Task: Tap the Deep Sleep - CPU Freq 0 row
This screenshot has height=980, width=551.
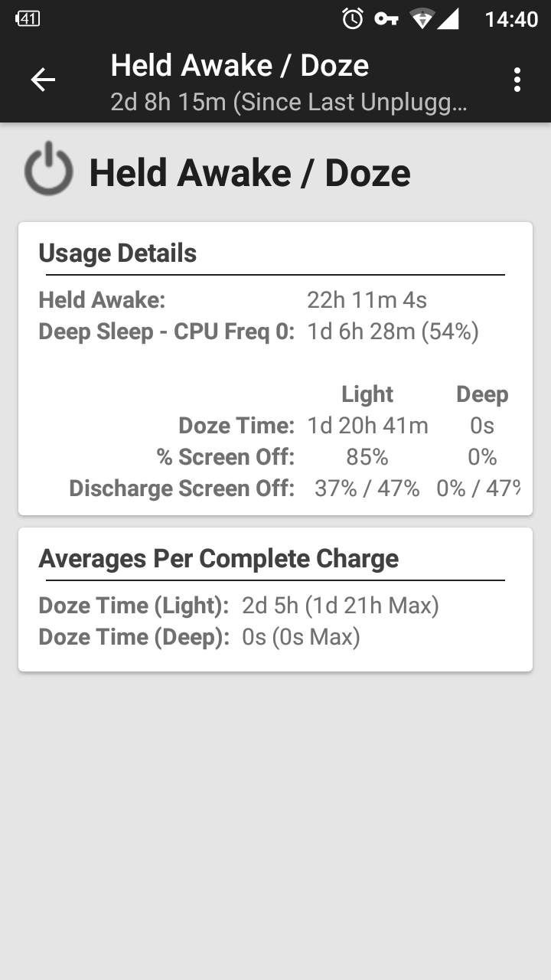Action: pyautogui.click(x=259, y=332)
